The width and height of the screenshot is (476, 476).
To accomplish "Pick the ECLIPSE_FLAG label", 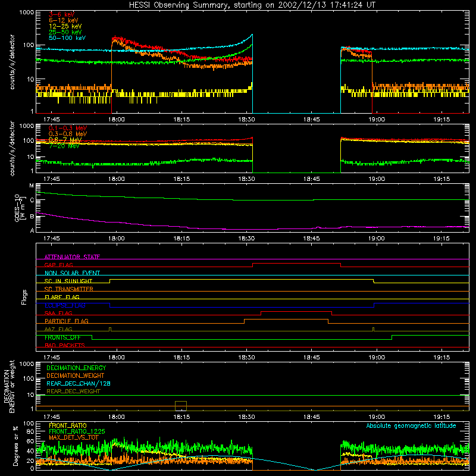I will click(65, 305).
